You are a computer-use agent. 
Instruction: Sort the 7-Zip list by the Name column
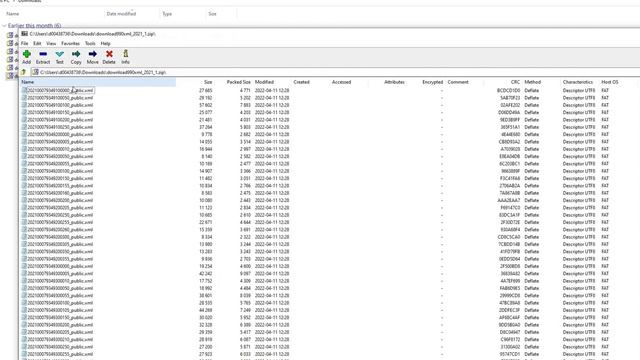coord(98,82)
